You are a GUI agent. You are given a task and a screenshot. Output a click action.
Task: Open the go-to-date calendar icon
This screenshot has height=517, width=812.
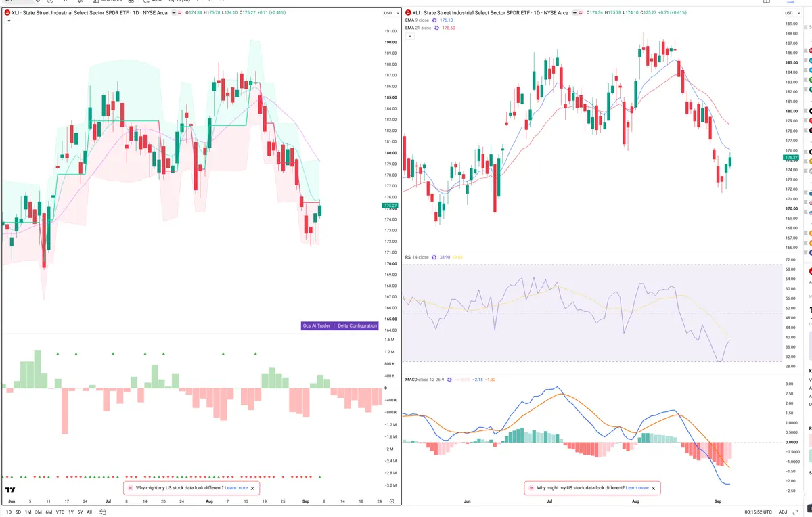(102, 512)
